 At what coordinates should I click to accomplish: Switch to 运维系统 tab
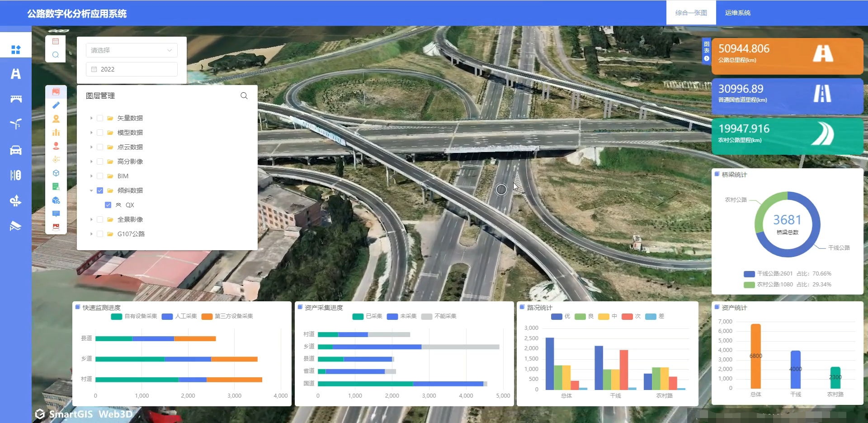pos(738,13)
